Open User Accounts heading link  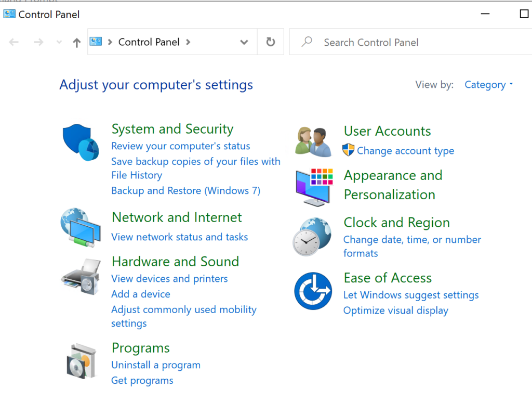(x=387, y=131)
